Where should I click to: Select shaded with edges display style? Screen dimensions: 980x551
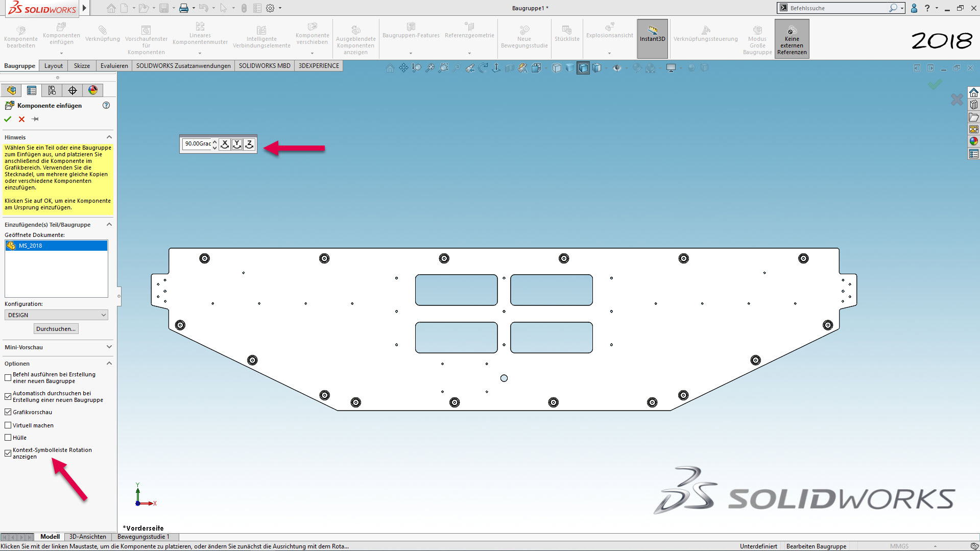pyautogui.click(x=583, y=68)
